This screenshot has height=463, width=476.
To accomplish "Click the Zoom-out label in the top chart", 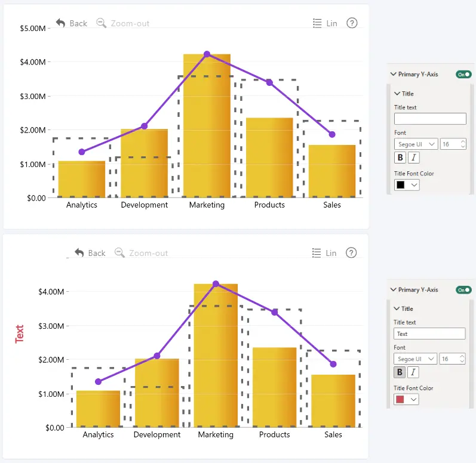I will coord(130,23).
